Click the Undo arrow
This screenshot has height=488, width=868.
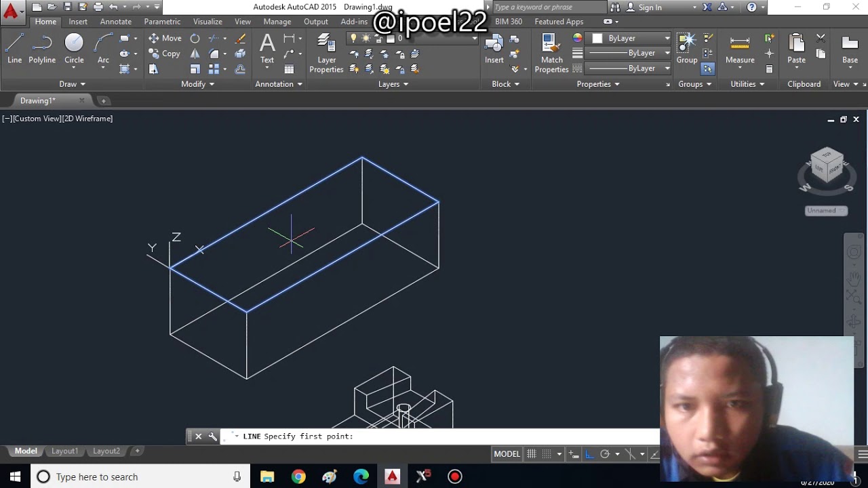[113, 7]
